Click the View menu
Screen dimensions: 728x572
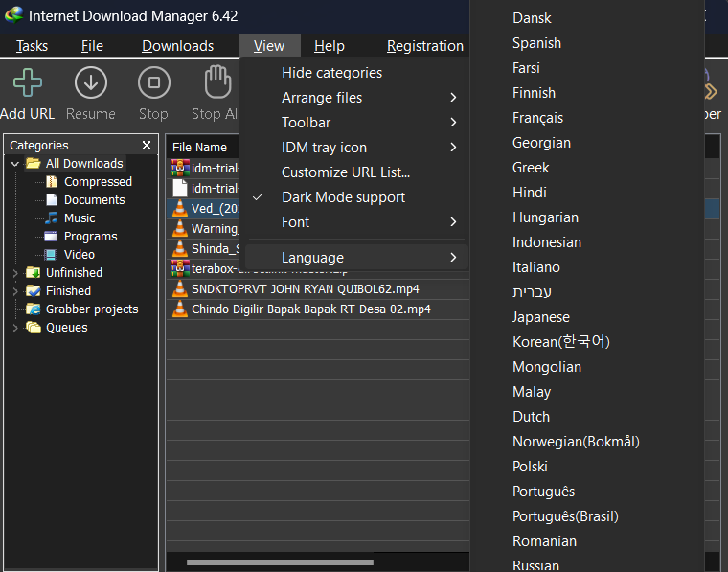point(269,46)
